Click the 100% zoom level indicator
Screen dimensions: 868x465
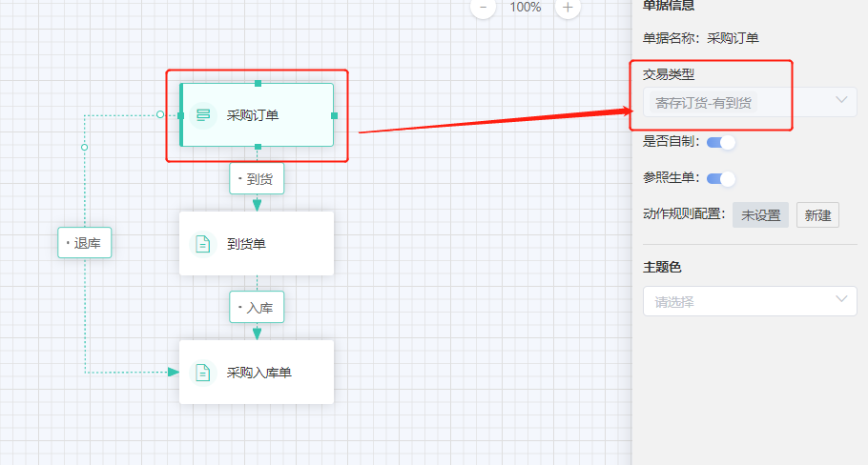click(x=525, y=7)
